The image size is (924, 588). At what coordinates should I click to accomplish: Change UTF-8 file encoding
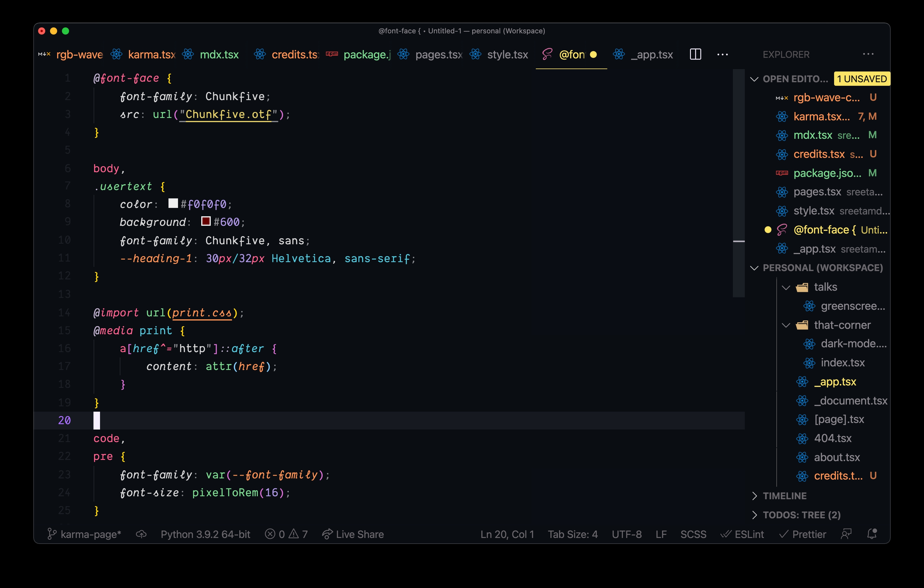click(x=627, y=534)
